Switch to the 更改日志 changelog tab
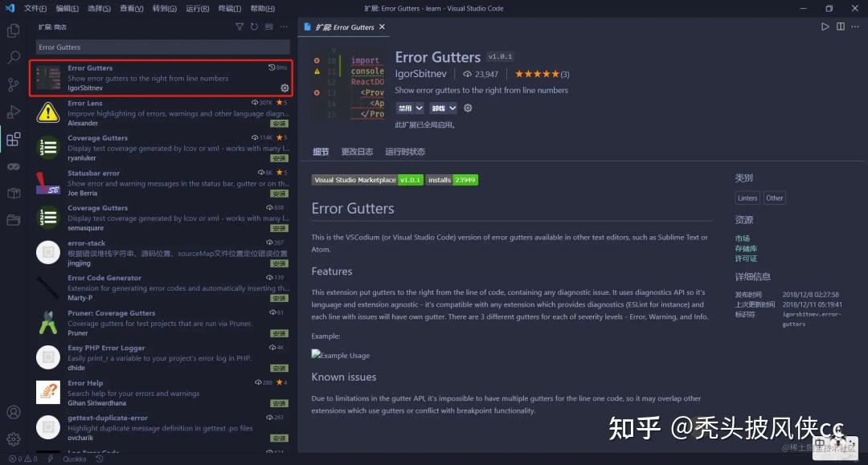Viewport: 868px width, 465px height. coord(357,152)
